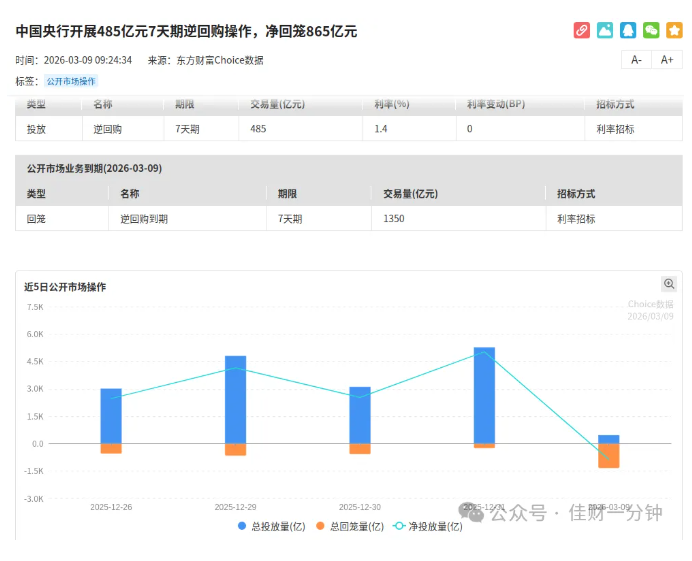Screen dimensions: 692x561
Task: Toggle the 净投放量(亿) legend series
Action: point(427,526)
